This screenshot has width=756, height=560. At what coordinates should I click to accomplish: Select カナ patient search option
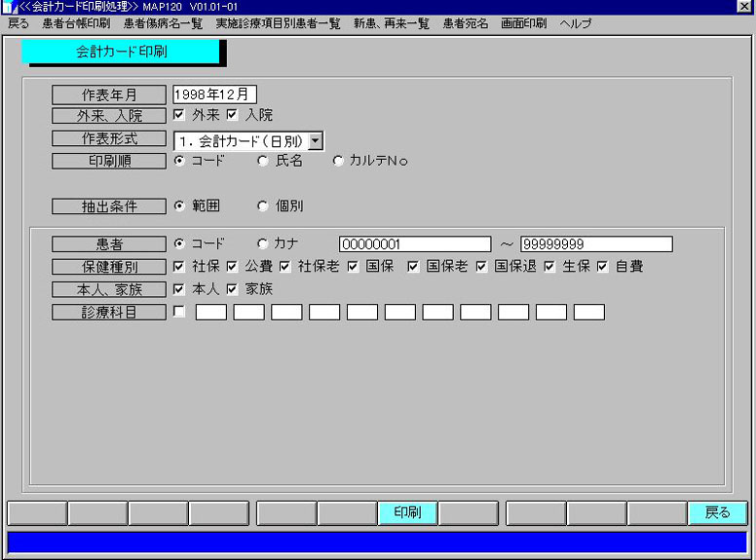[263, 243]
